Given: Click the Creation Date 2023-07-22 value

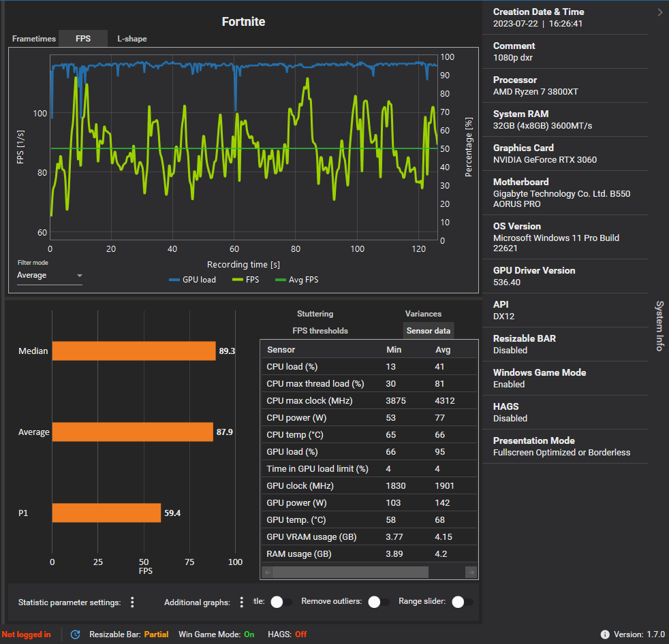Looking at the screenshot, I should (x=538, y=23).
